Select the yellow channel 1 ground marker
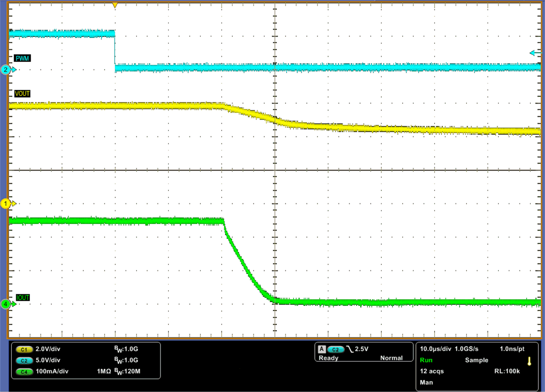The height and width of the screenshot is (392, 545). 6,203
